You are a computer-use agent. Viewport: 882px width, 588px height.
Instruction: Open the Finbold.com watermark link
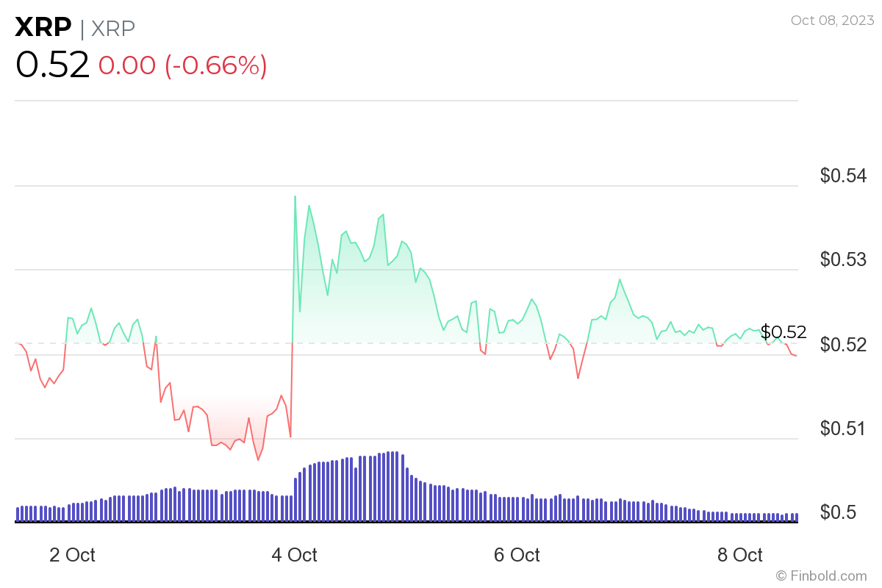pyautogui.click(x=821, y=576)
